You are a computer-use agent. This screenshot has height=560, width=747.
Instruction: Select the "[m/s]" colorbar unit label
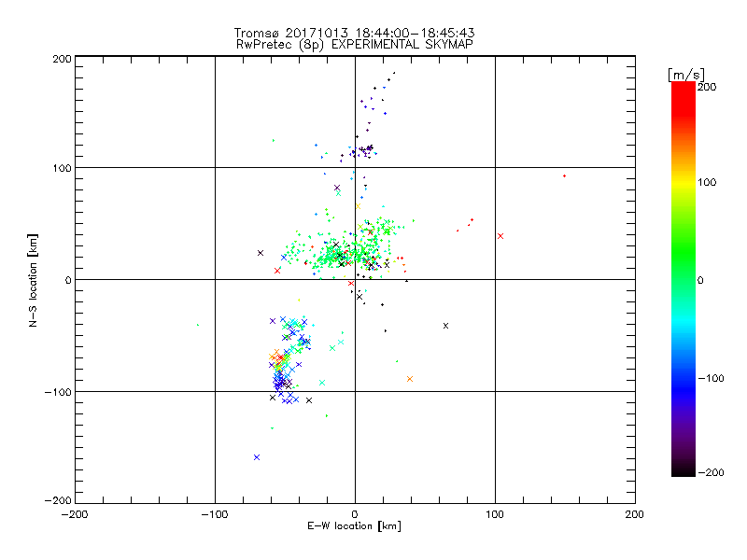(685, 75)
